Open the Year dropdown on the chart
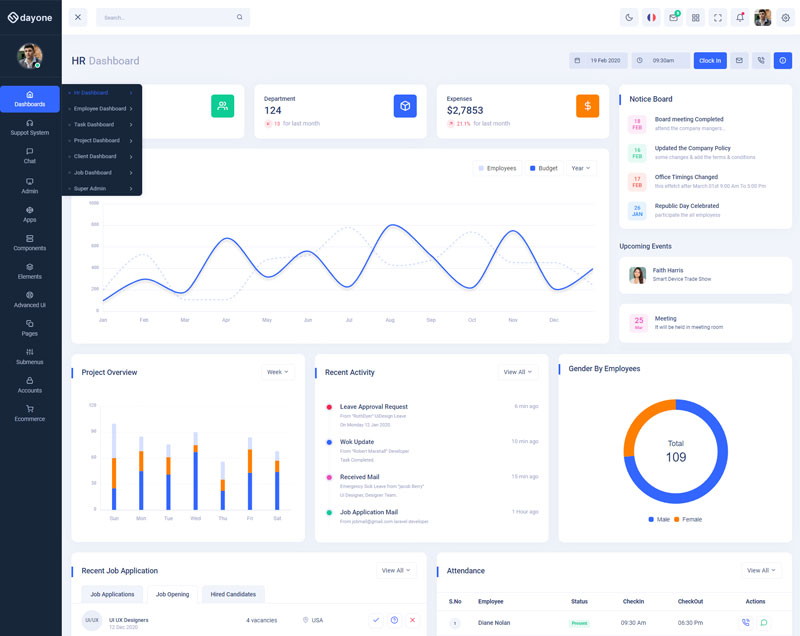 (580, 168)
